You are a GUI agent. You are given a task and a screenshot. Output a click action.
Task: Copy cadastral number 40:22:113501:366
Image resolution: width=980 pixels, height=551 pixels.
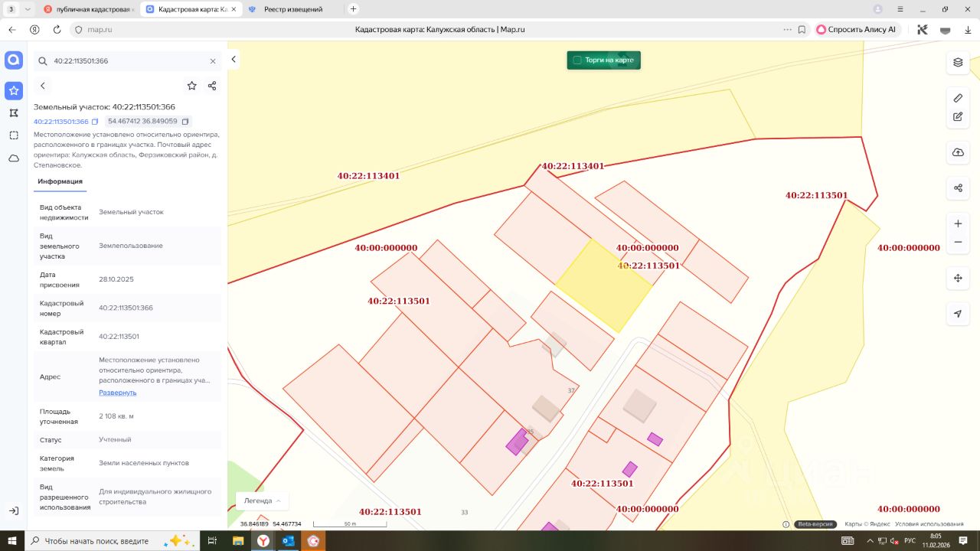pyautogui.click(x=95, y=122)
